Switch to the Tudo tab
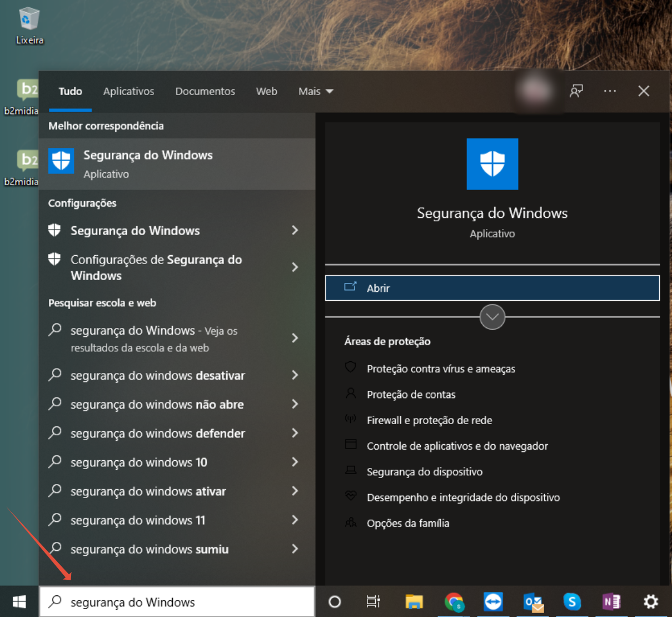 point(70,91)
